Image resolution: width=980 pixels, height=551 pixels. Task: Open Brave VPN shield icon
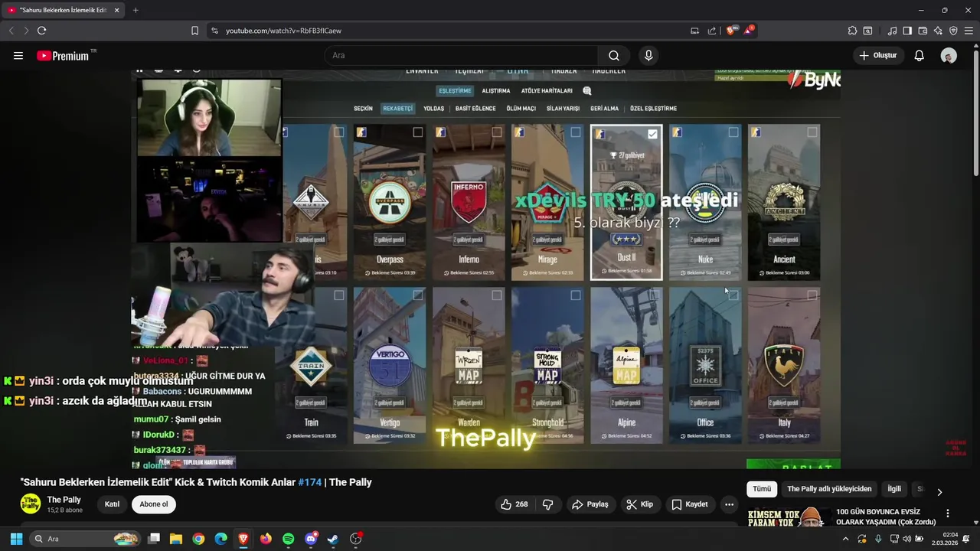pyautogui.click(x=953, y=31)
